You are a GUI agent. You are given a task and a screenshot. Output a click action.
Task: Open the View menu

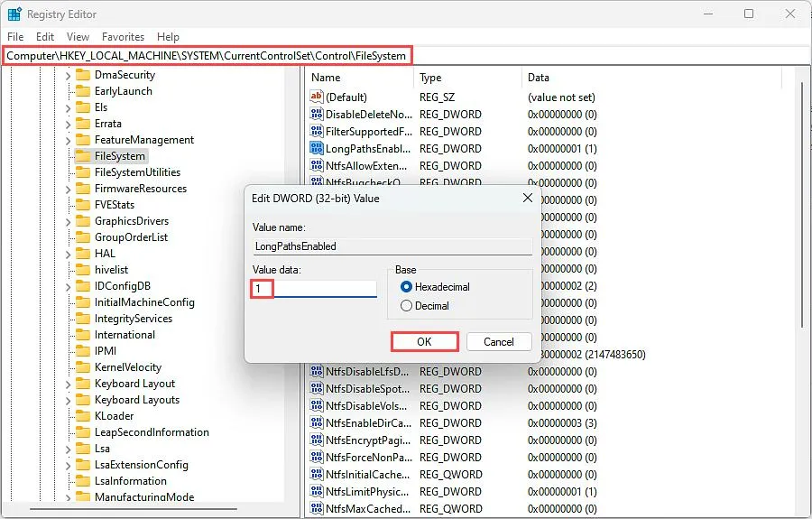(x=78, y=37)
